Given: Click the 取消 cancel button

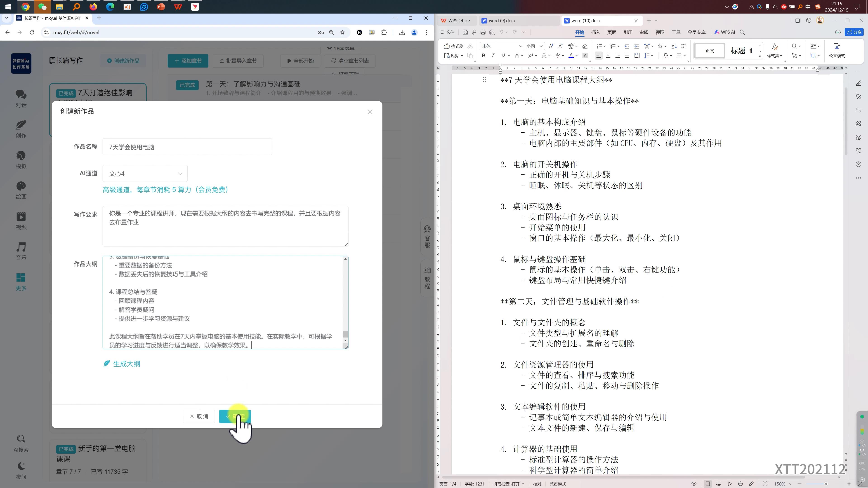Looking at the screenshot, I should tap(199, 416).
